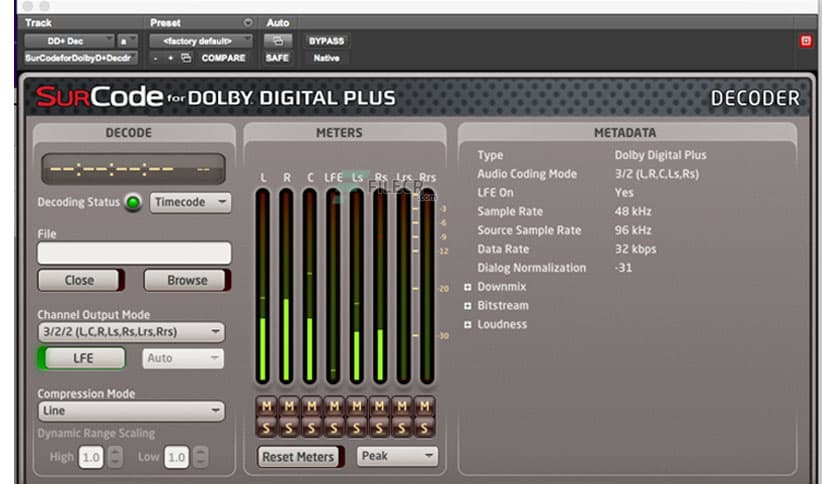Enable automation SAFE button
This screenshot has width=836, height=484.
277,58
